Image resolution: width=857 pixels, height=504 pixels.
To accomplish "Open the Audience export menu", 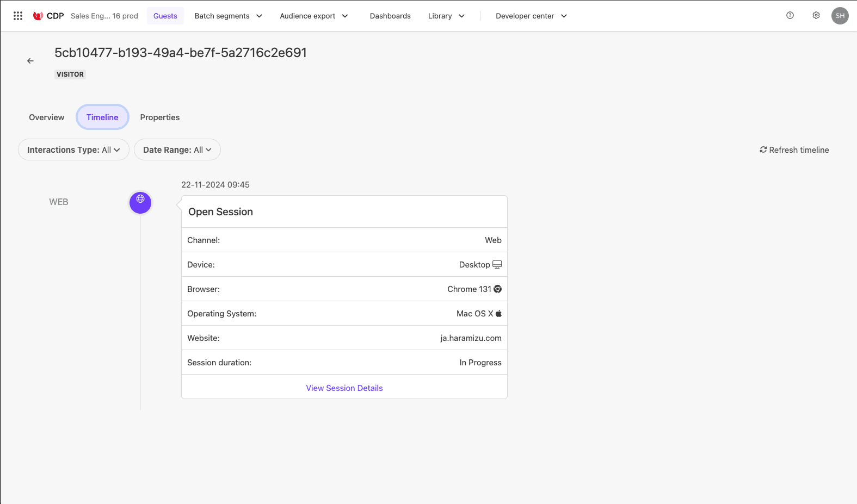I will pos(314,16).
